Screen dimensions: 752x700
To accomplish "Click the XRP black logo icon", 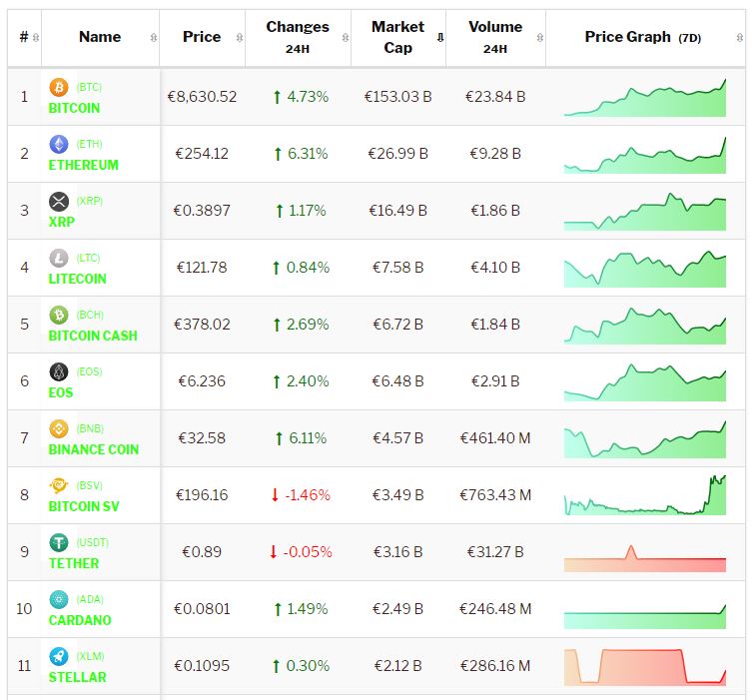I will click(59, 202).
